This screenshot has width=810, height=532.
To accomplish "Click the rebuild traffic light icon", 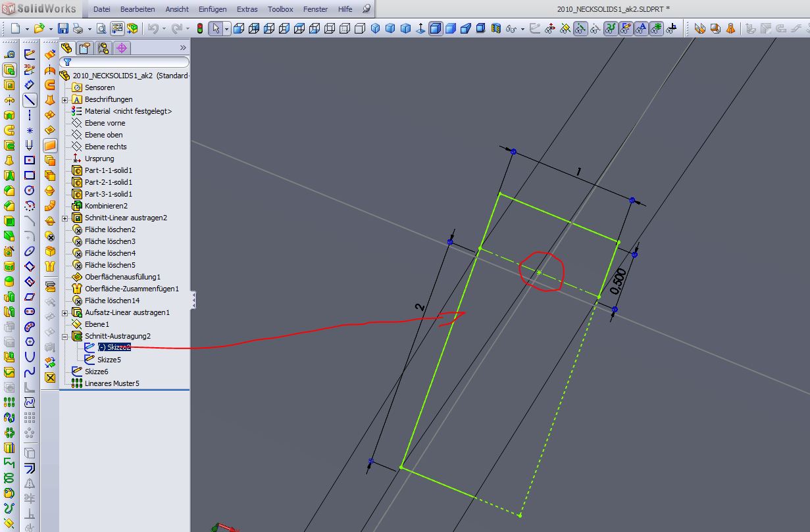I will pyautogui.click(x=199, y=29).
